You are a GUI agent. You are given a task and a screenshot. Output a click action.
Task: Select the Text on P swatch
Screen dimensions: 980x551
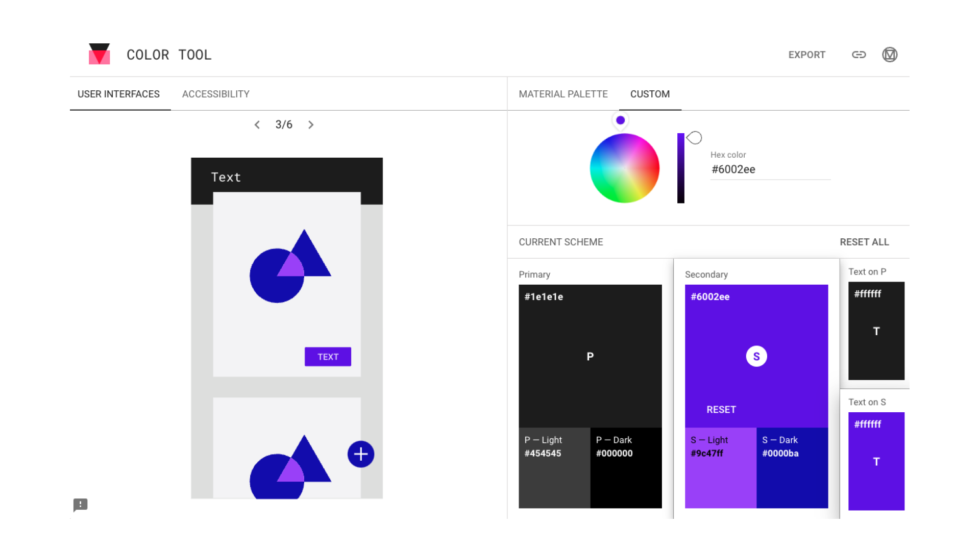pyautogui.click(x=876, y=331)
